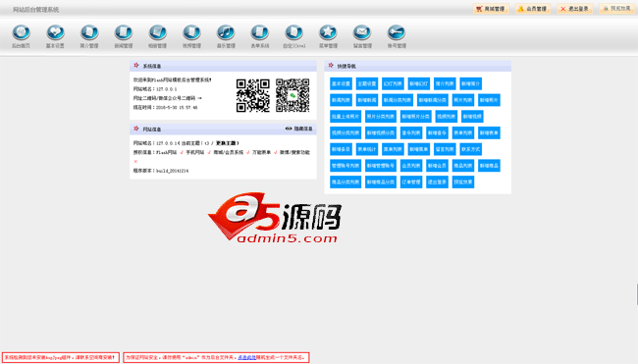Open 简介管理 icon in toolbar
The height and width of the screenshot is (364, 638).
click(89, 32)
